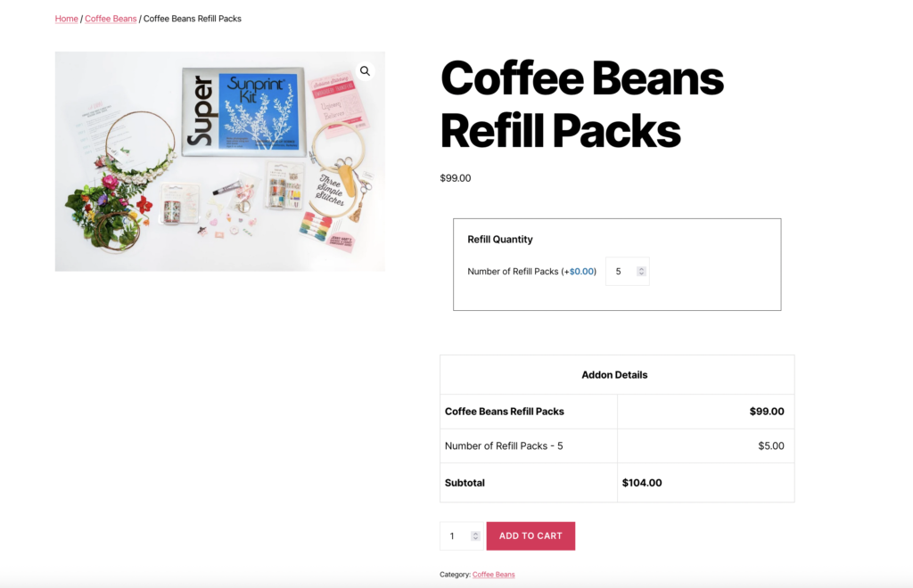913x588 pixels.
Task: Click the $104.00 subtotal amount
Action: tap(642, 483)
